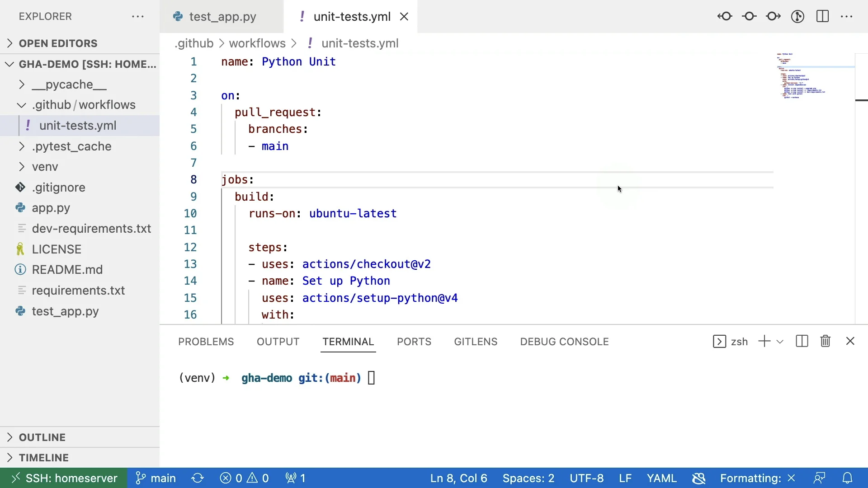The width and height of the screenshot is (868, 488).
Task: Switch to the test_app.py tab
Action: [222, 17]
